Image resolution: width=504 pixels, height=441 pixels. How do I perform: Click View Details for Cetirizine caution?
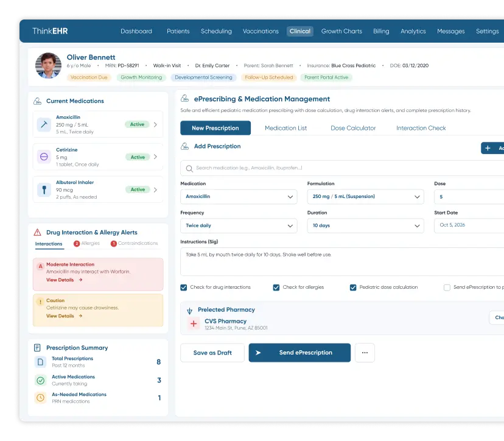point(65,316)
